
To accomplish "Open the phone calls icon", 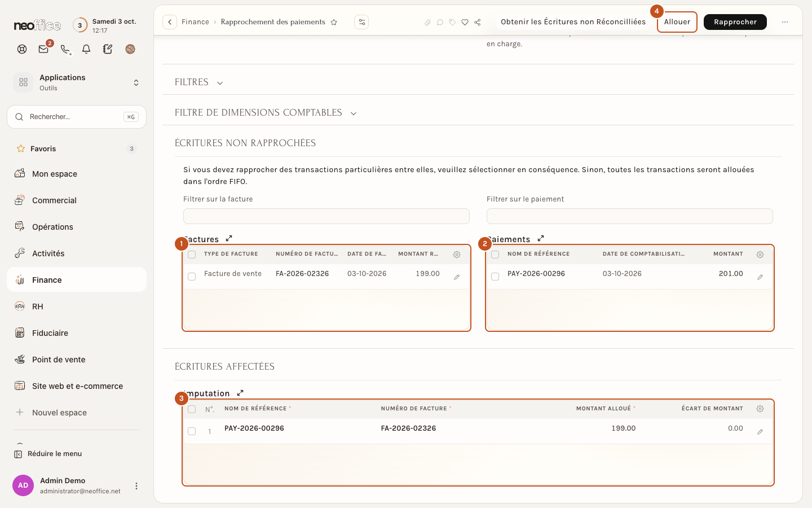I will (x=65, y=49).
